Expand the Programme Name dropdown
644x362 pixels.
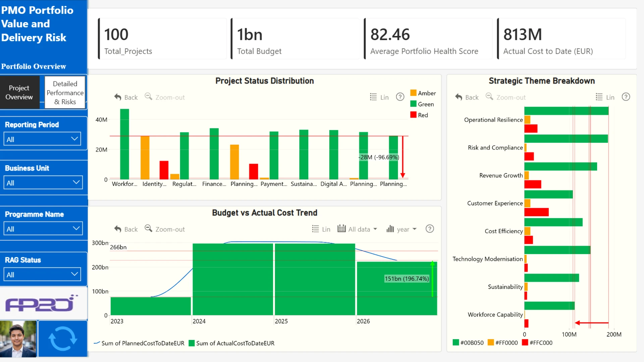(43, 229)
